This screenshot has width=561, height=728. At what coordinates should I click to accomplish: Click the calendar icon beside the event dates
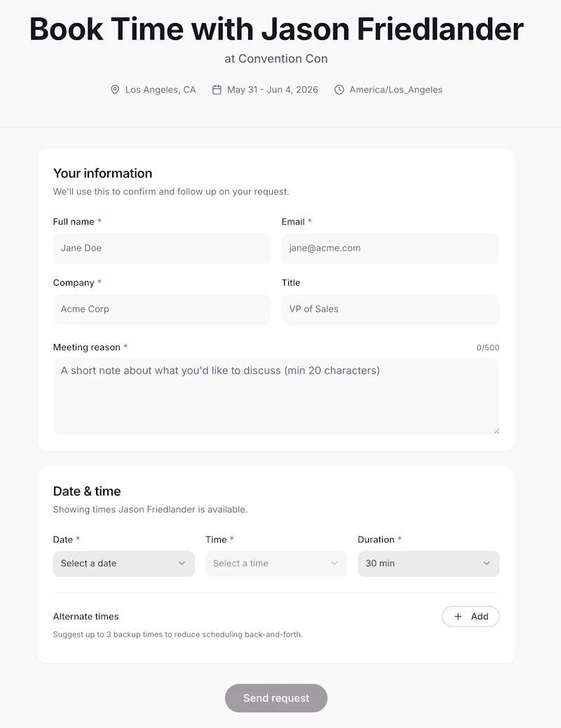(x=217, y=90)
